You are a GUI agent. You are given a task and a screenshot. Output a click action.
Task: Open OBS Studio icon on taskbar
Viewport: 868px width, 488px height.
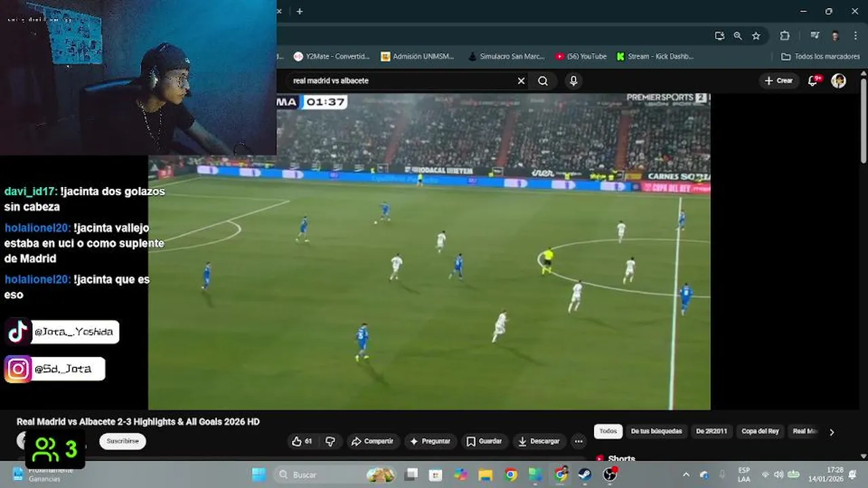coord(610,474)
